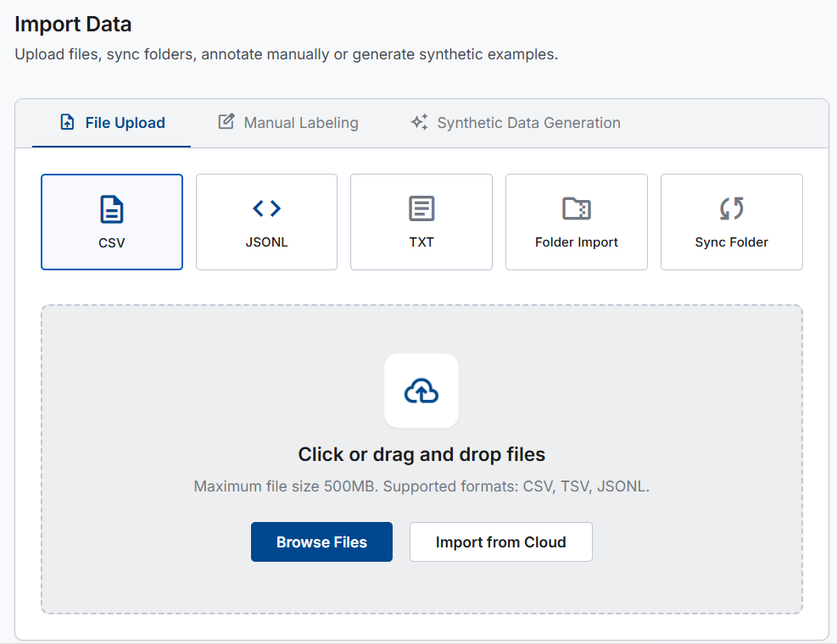Click the JSONL code brackets icon
The image size is (837, 644).
click(267, 208)
